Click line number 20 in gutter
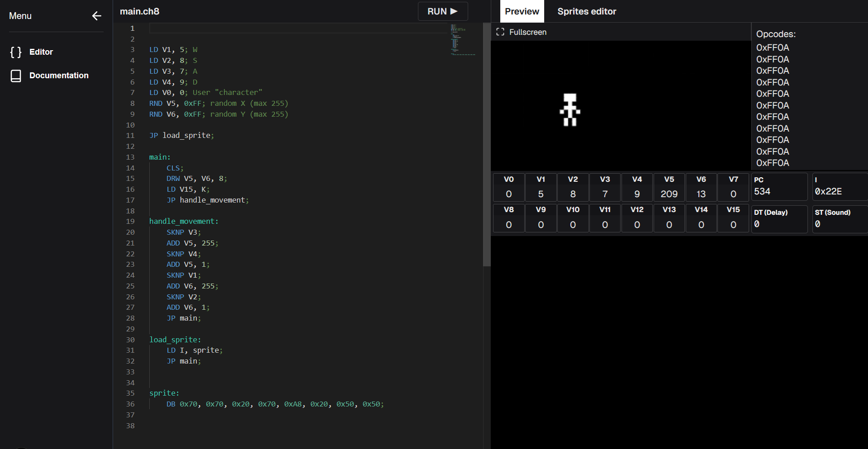The width and height of the screenshot is (868, 449). pos(130,232)
